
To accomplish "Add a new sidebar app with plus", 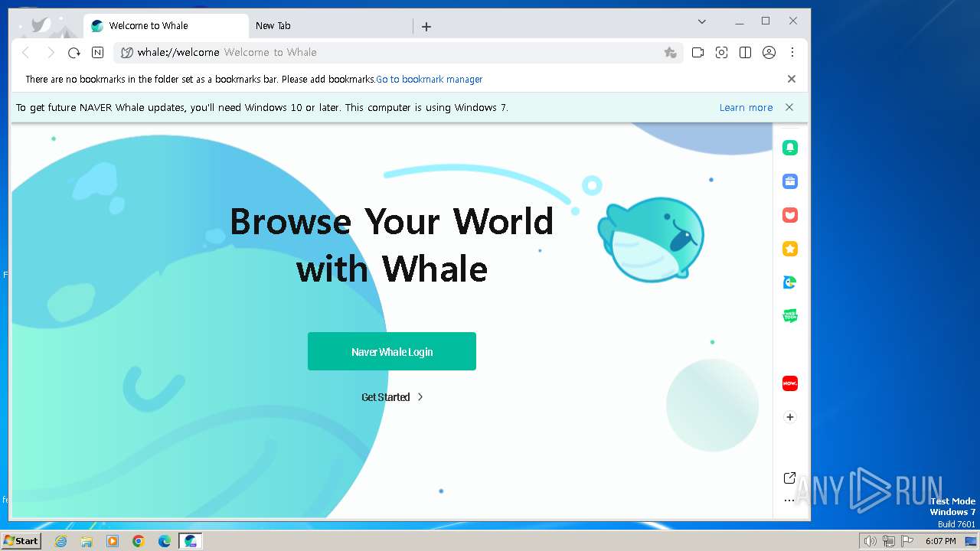I will [x=790, y=417].
